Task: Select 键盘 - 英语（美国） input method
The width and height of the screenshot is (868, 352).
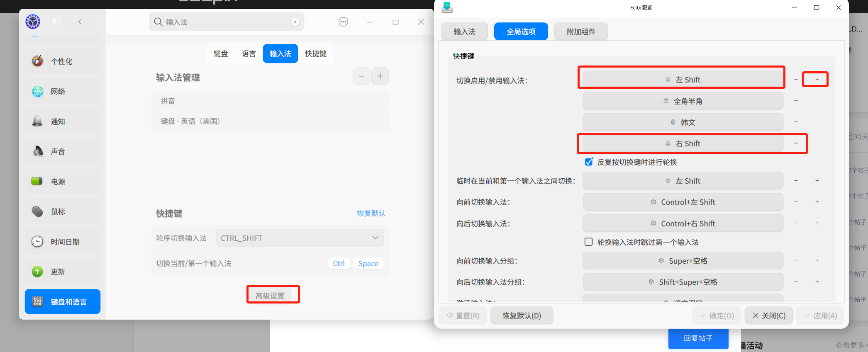Action: pyautogui.click(x=270, y=121)
